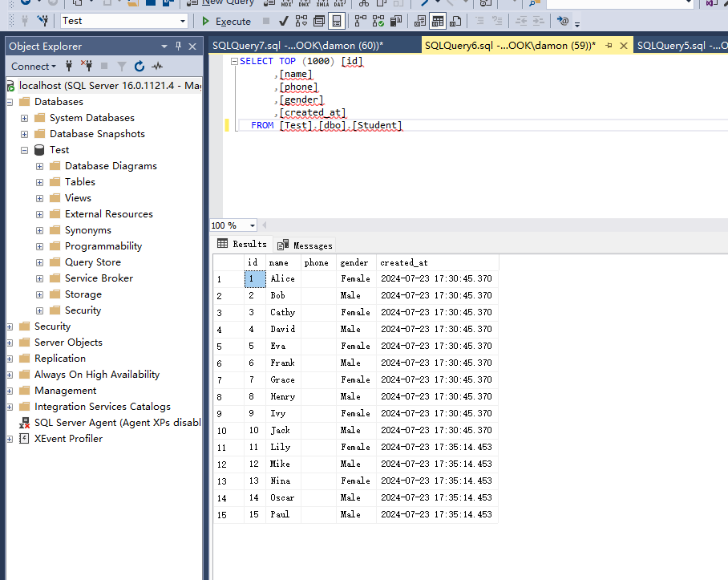
Task: Switch to the SQLQuery7.sql tab
Action: [297, 46]
